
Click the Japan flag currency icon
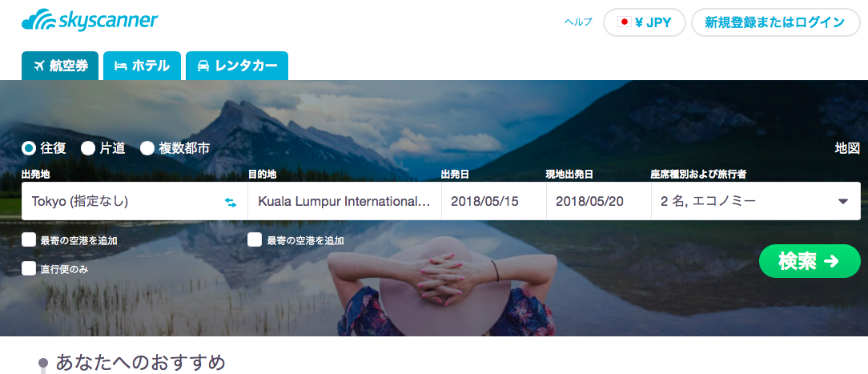click(625, 22)
